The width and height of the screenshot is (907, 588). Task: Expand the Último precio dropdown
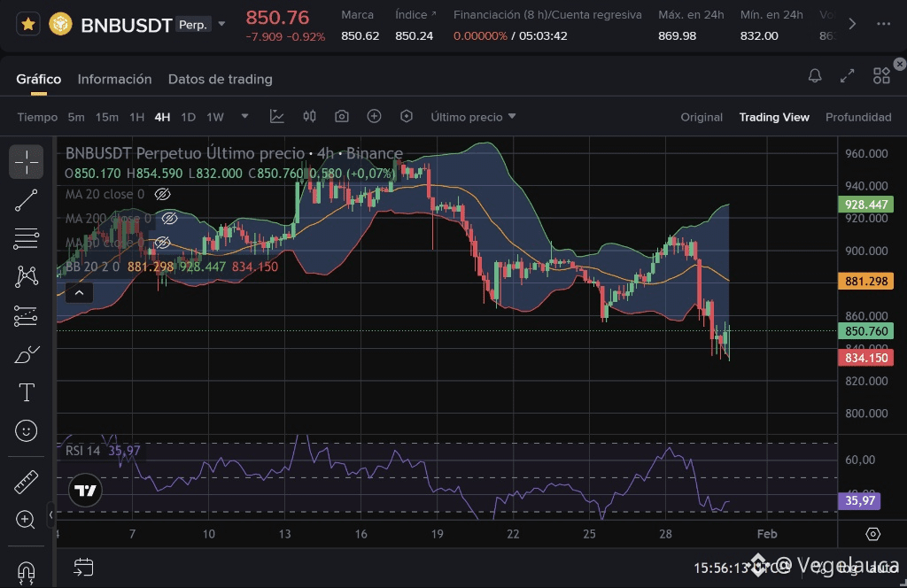(474, 117)
